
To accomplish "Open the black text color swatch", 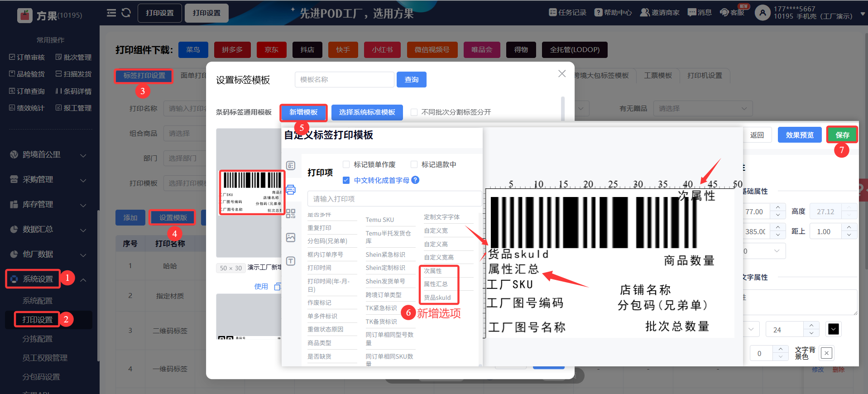I will tap(834, 329).
